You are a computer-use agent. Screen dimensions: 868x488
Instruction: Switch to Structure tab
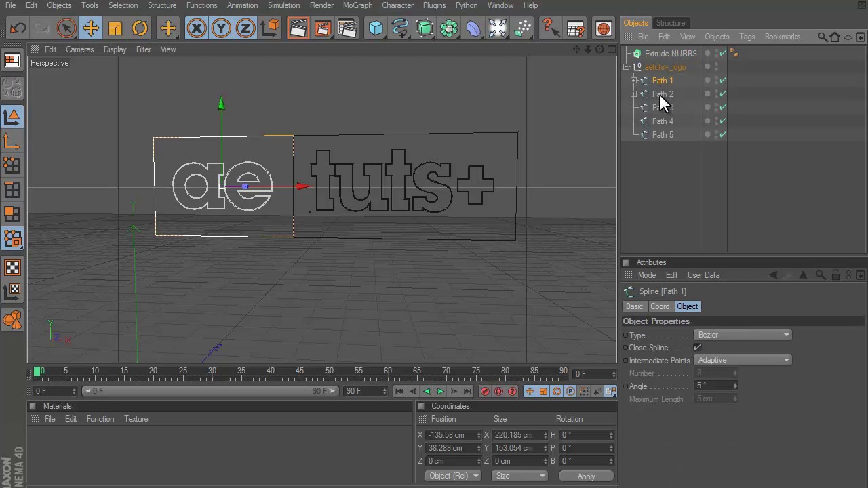670,23
